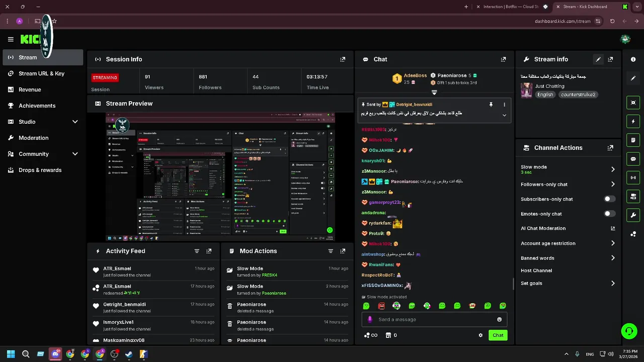644x362 pixels.
Task: Open Followers-only chat options chevron
Action: point(613,185)
